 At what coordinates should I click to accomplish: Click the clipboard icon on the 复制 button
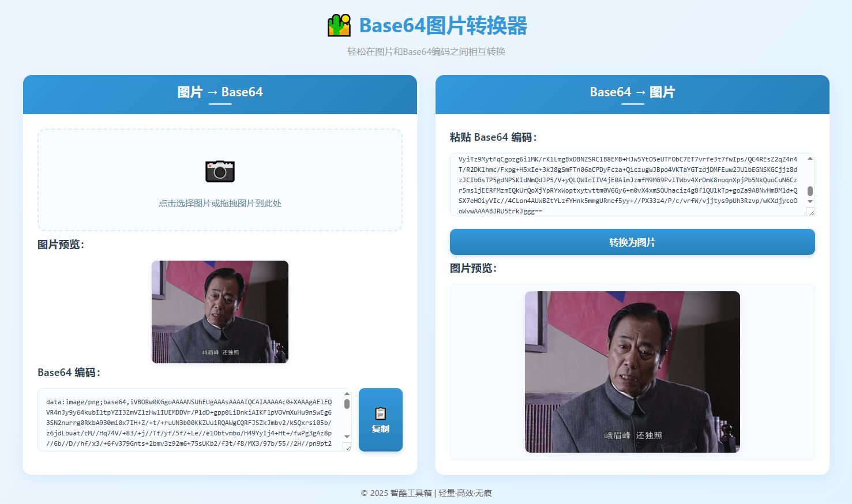coord(381,413)
